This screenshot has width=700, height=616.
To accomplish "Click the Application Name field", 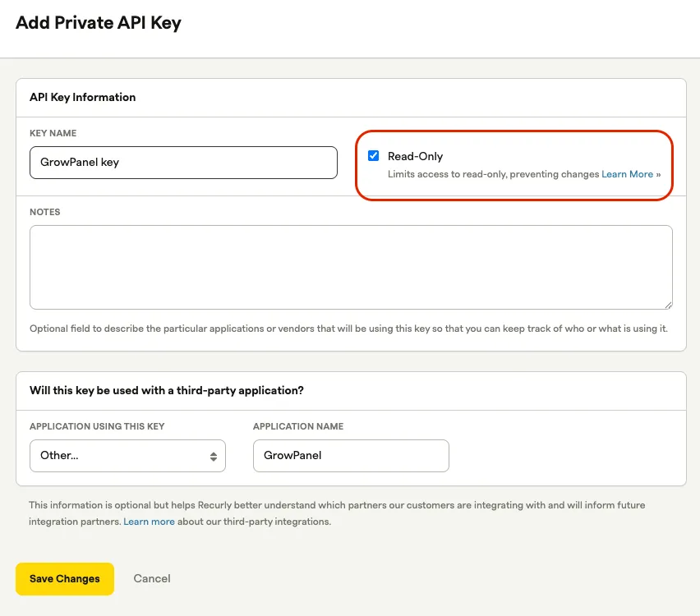I will [x=351, y=455].
